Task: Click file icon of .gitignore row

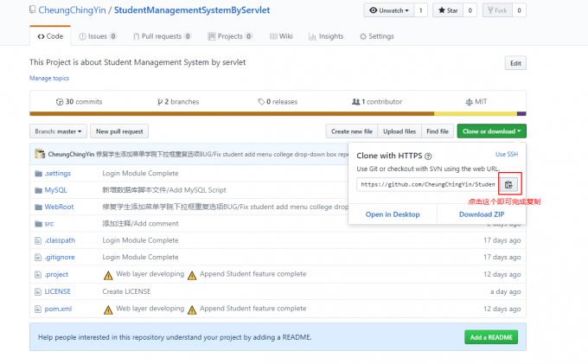Action: [x=38, y=258]
